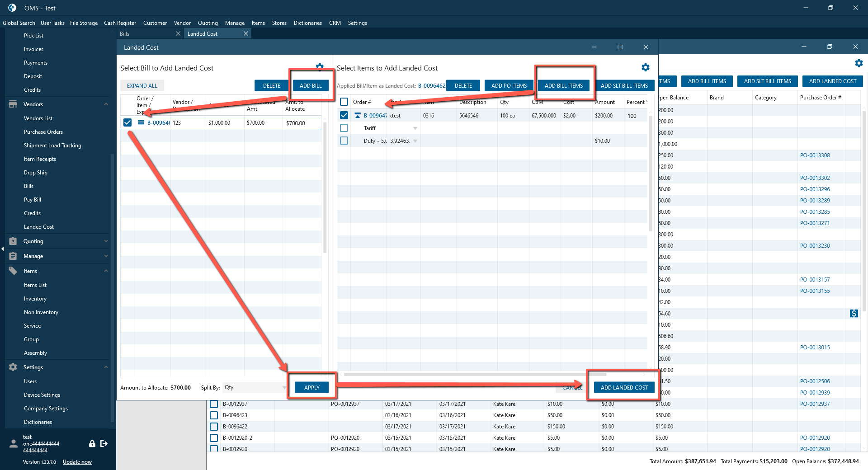Image resolution: width=868 pixels, height=470 pixels.
Task: Check the B-0012920-2 row in background Bills list
Action: tap(214, 437)
